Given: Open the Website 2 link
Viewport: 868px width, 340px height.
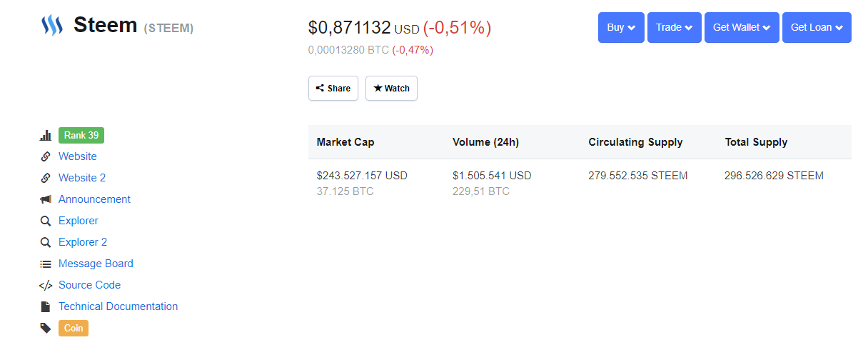Looking at the screenshot, I should pyautogui.click(x=82, y=178).
